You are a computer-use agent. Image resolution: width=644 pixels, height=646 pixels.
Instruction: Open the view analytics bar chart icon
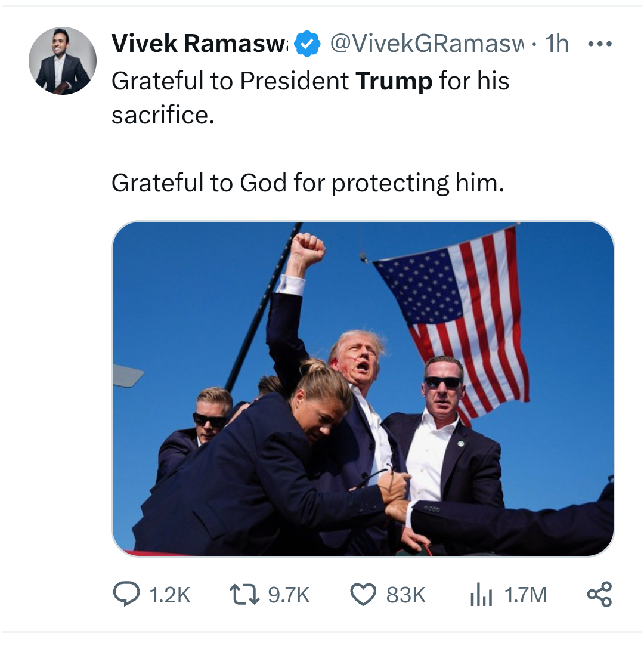click(481, 595)
